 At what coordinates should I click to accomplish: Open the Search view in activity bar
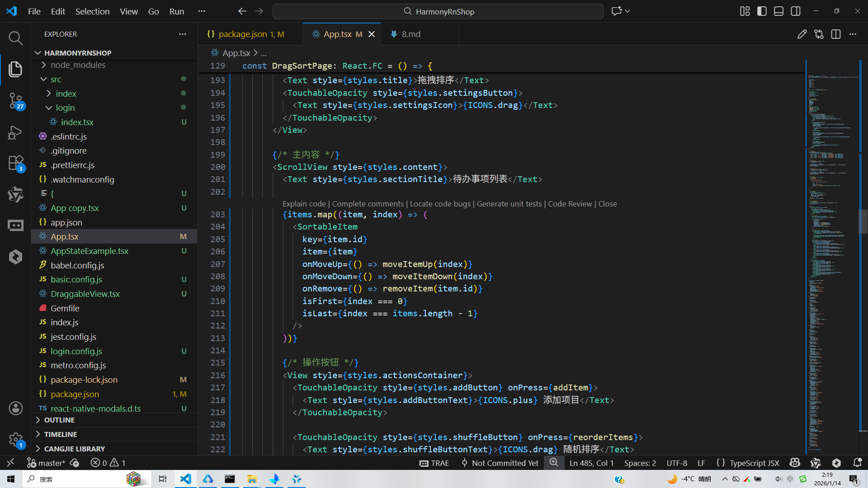pos(15,38)
